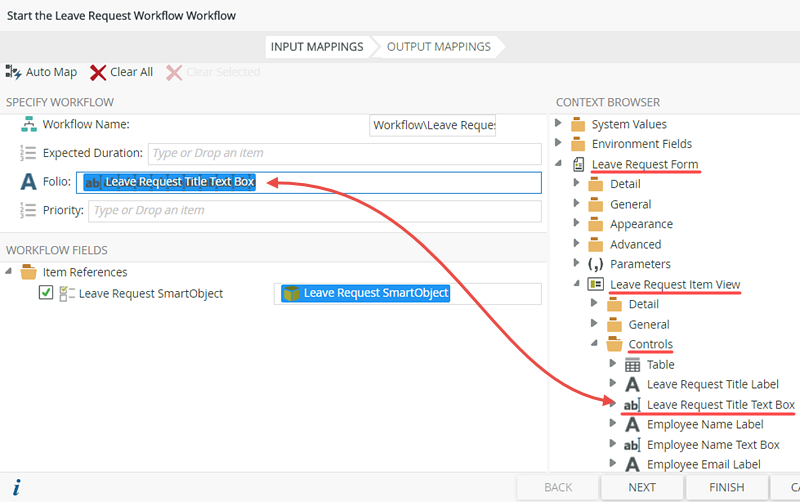Image resolution: width=800 pixels, height=502 pixels.
Task: Expand the System Values node
Action: click(559, 124)
